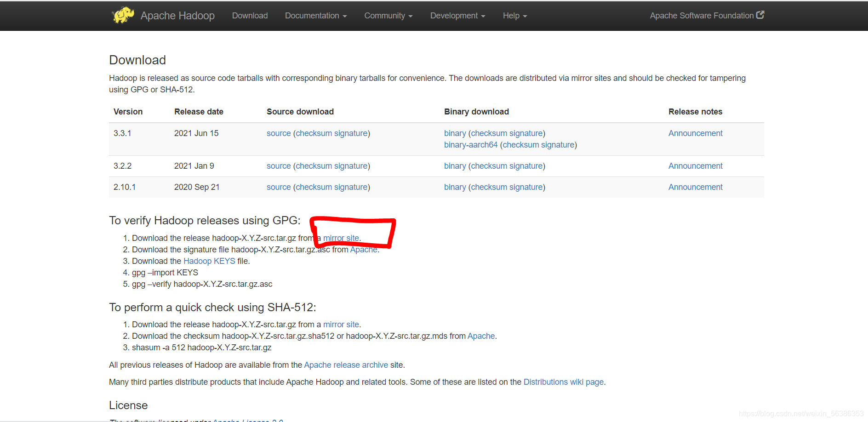Click the 'quick check using SHA-512' heading
The width and height of the screenshot is (868, 422).
[x=212, y=308]
